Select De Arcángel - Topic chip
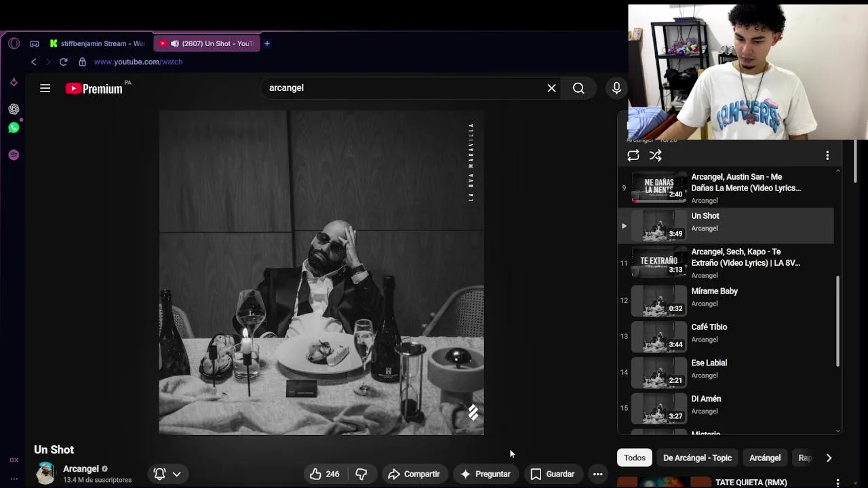 click(x=697, y=458)
